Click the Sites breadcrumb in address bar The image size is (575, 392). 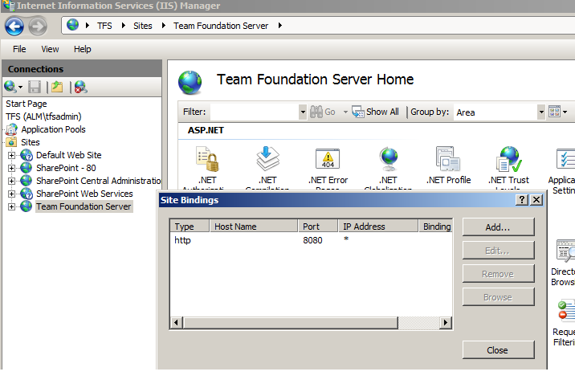click(143, 26)
